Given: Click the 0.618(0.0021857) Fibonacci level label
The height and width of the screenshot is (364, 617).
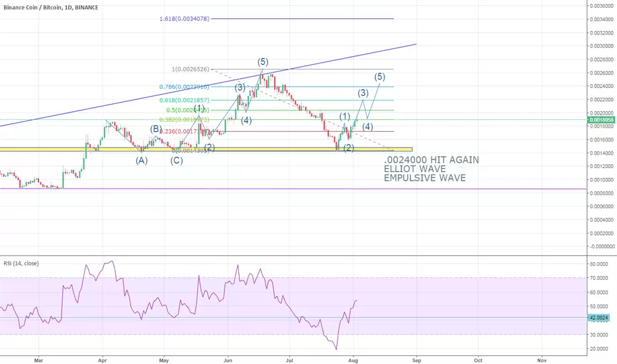Looking at the screenshot, I should pos(184,101).
